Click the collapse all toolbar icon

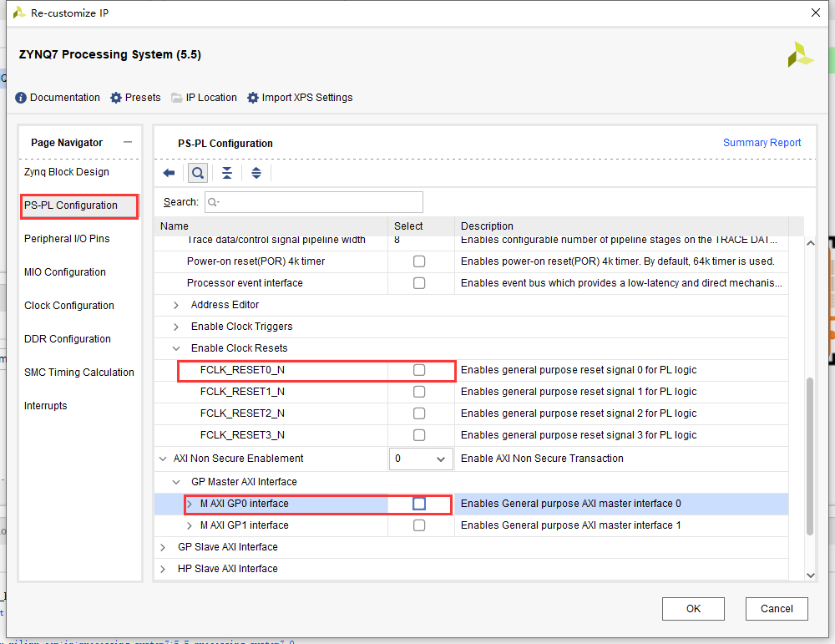pos(227,173)
